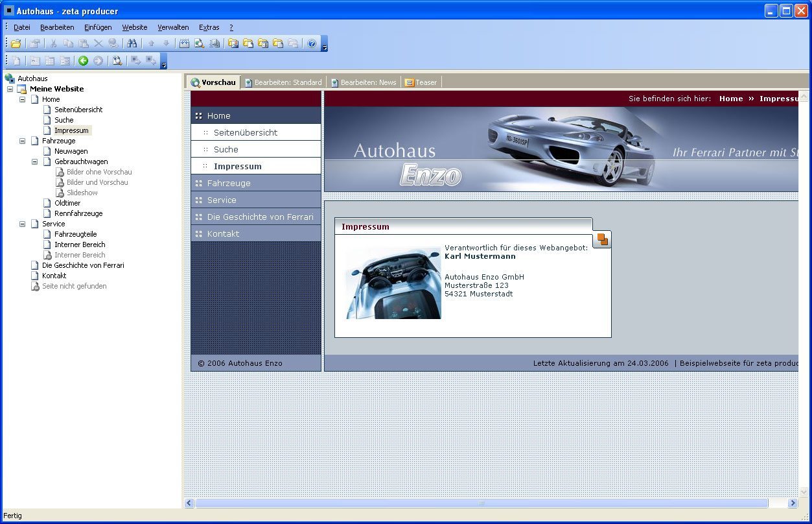Screen dimensions: 812x524
Task: Click the second-toolbar preview magnifier icon
Action: [x=117, y=61]
